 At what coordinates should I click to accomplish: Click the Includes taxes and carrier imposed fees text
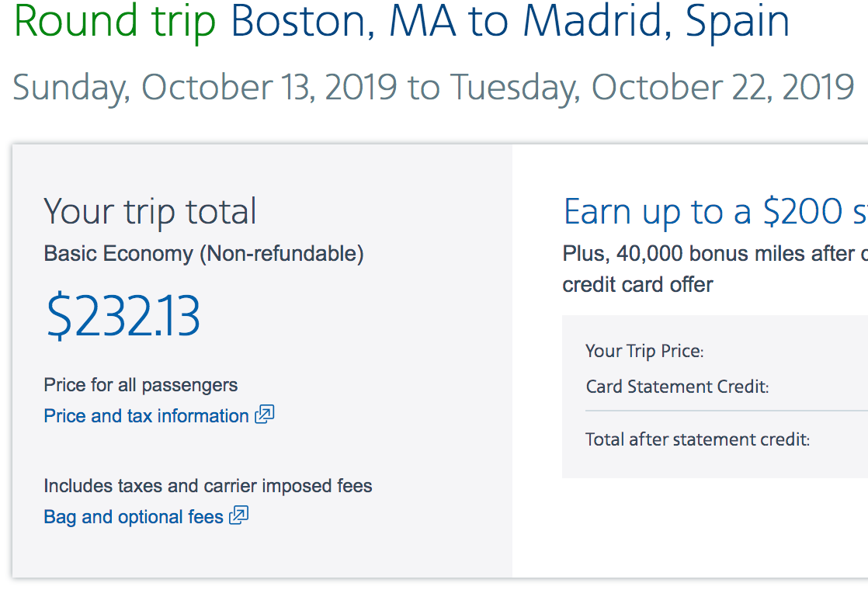point(208,487)
